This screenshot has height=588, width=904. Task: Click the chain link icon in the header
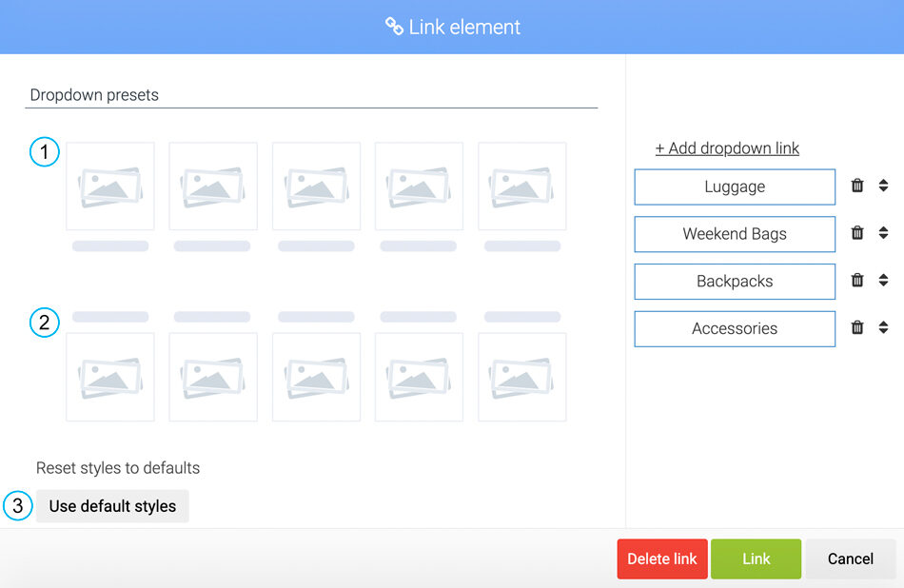pos(393,27)
